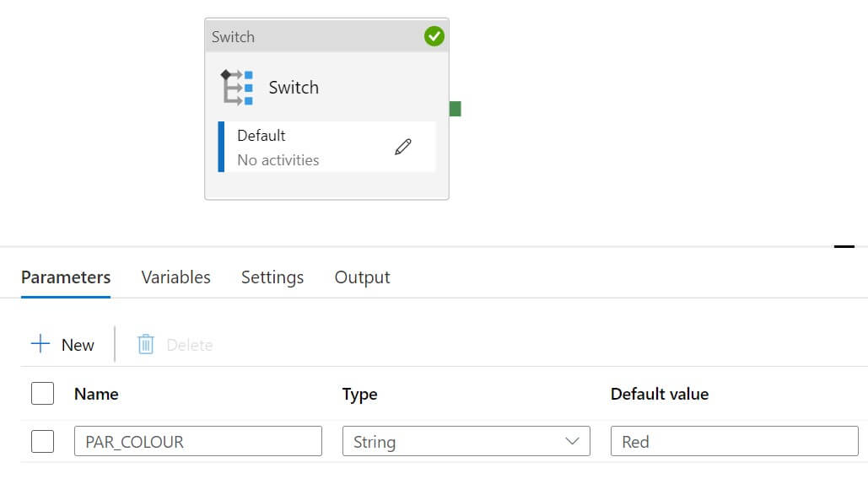This screenshot has height=484, width=868.
Task: Click the trash can Delete icon
Action: [146, 344]
